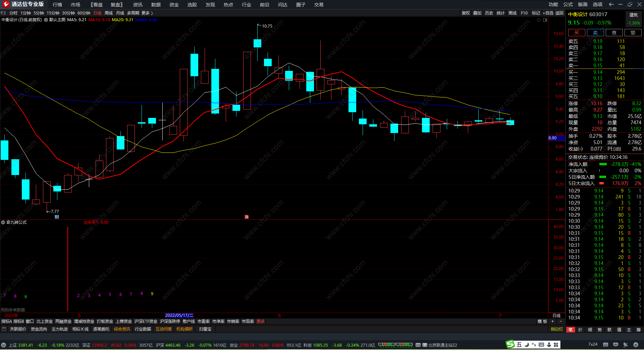Toggle the moon icon in the input method bar

tap(527, 345)
